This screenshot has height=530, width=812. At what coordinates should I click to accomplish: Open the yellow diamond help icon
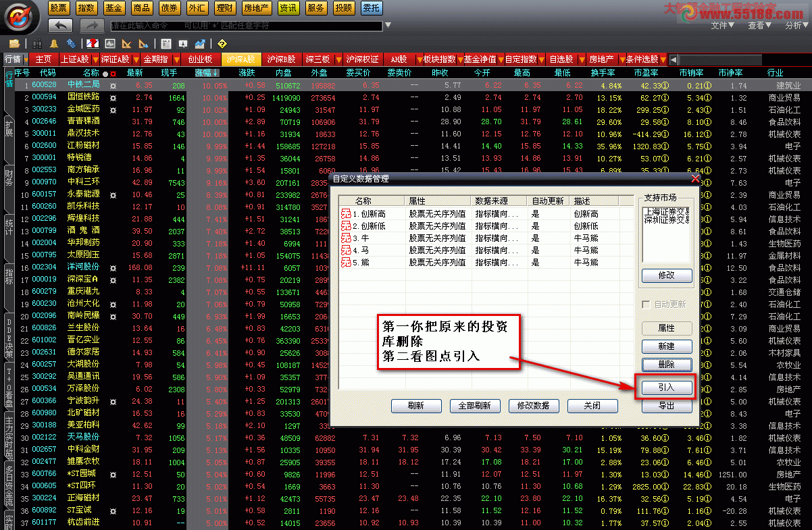pyautogui.click(x=222, y=44)
